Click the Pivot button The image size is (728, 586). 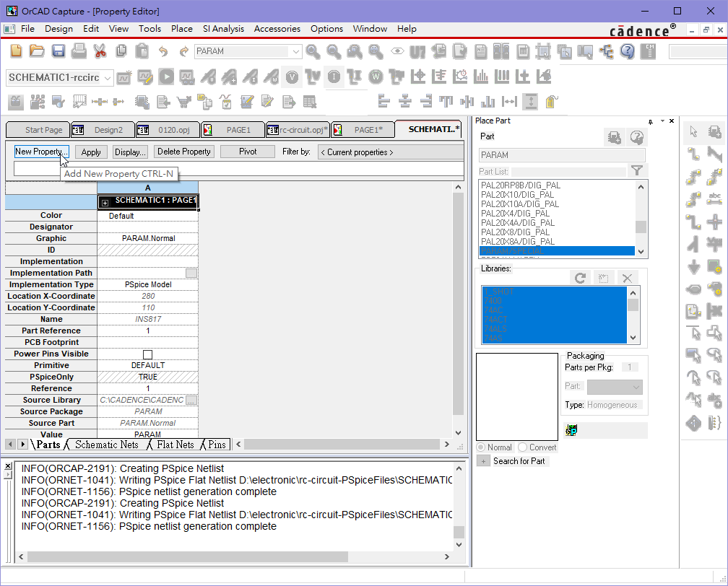coord(248,152)
